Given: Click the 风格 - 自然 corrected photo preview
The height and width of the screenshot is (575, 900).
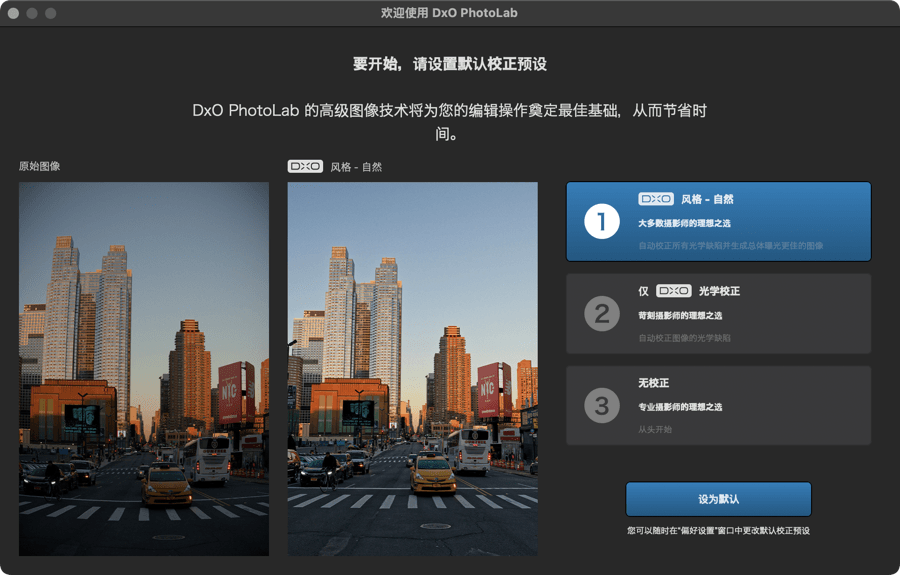Looking at the screenshot, I should point(413,368).
